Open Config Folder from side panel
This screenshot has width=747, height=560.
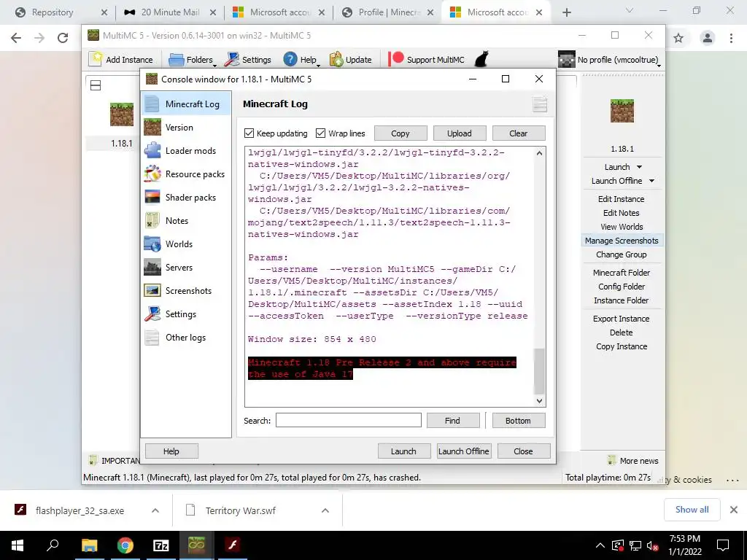(622, 286)
